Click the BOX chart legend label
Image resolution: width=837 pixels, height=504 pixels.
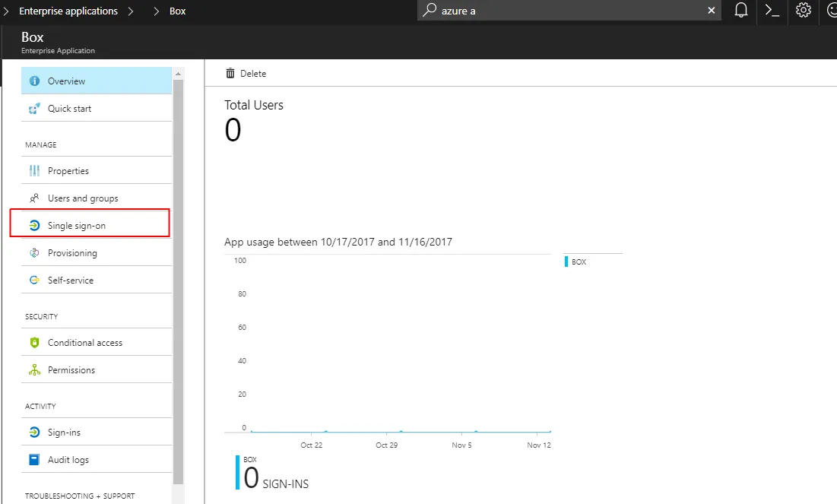pyautogui.click(x=579, y=262)
